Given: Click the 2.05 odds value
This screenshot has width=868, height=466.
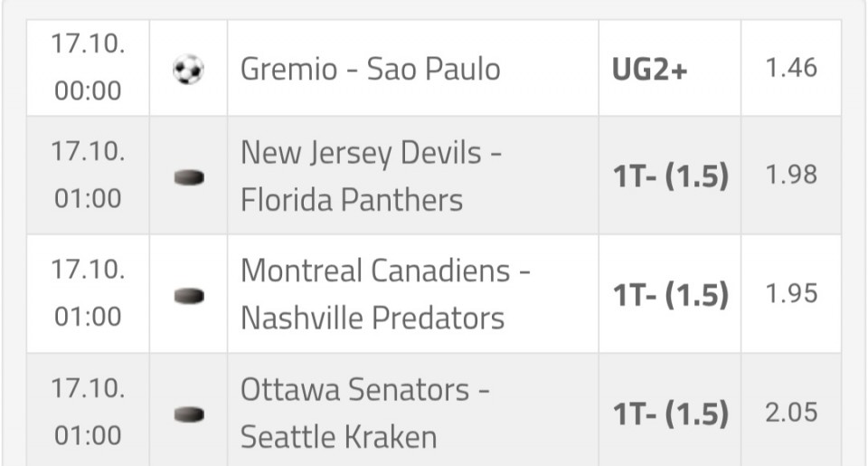Looking at the screenshot, I should click(x=791, y=413).
